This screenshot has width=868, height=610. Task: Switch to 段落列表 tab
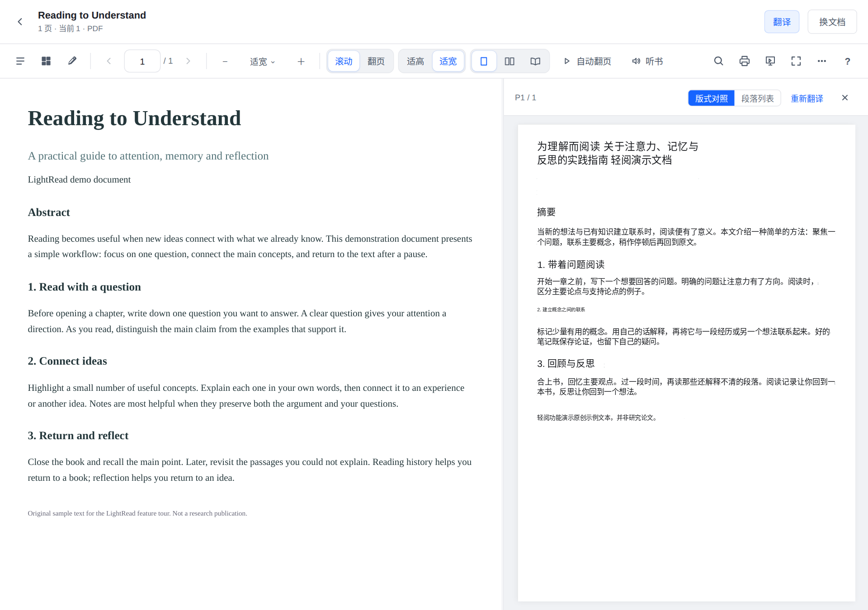click(758, 99)
